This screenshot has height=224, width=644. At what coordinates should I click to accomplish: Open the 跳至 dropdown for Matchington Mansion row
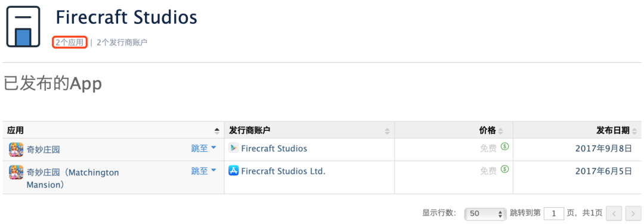click(204, 171)
